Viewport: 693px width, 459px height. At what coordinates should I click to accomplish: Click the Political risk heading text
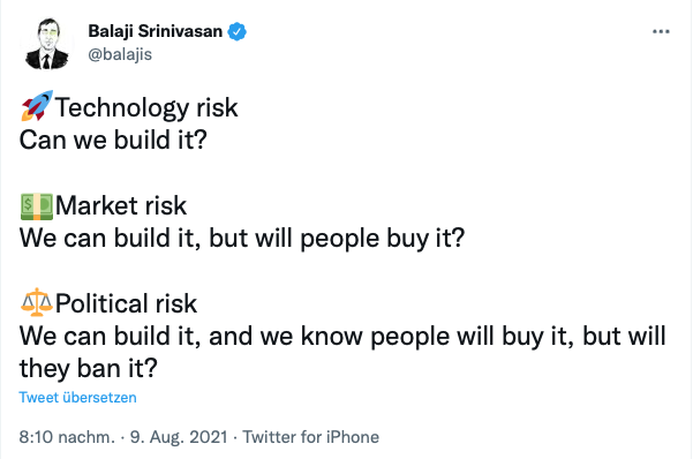(x=126, y=303)
